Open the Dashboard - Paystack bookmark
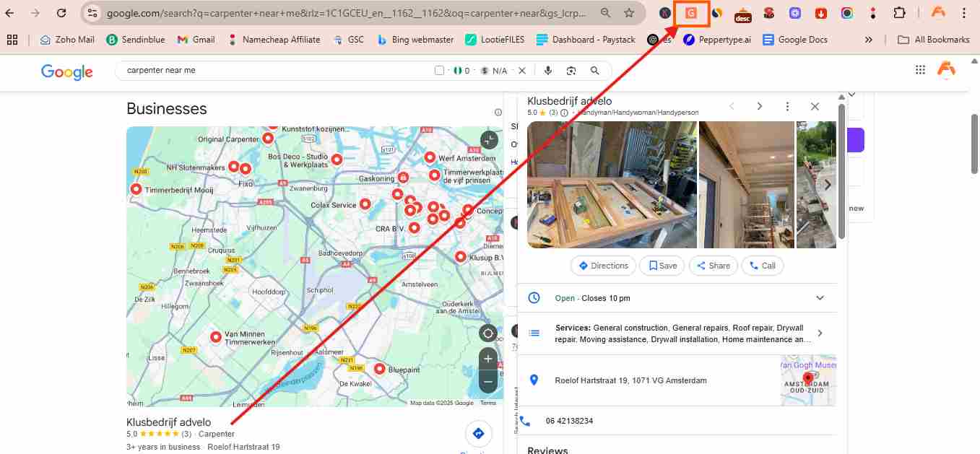The width and height of the screenshot is (980, 454). [586, 40]
